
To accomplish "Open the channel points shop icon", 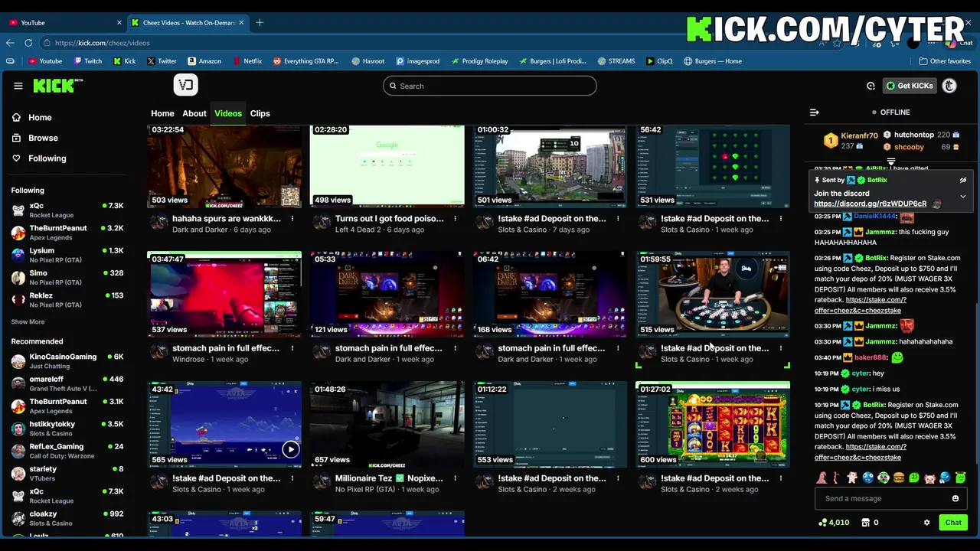I will (865, 523).
